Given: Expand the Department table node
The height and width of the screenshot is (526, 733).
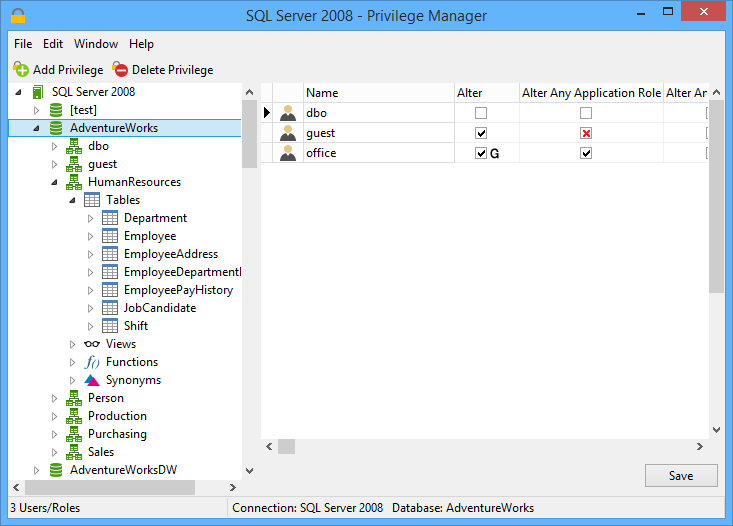Looking at the screenshot, I should (91, 218).
